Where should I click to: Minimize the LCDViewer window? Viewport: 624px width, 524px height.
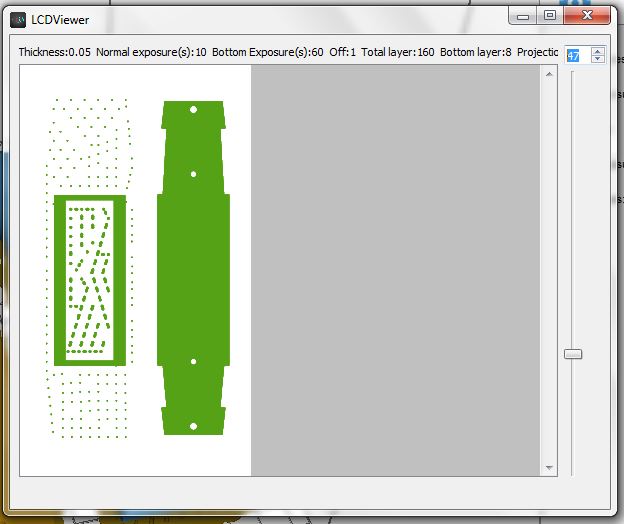pos(523,16)
